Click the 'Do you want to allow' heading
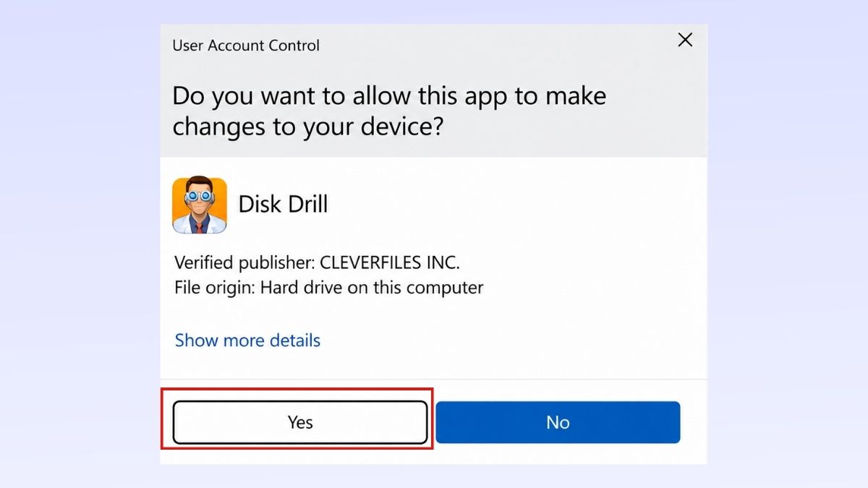 point(389,111)
